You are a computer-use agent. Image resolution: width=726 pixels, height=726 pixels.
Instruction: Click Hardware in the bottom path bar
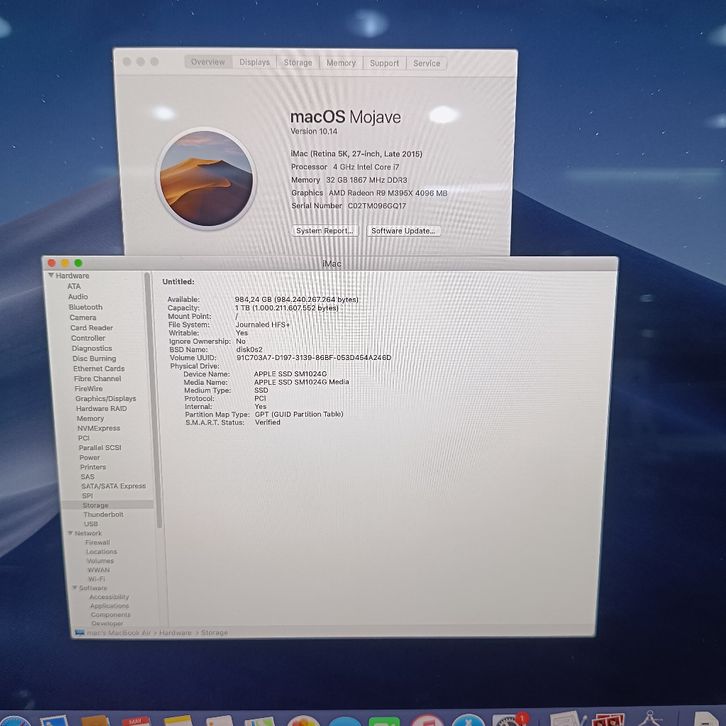(x=175, y=633)
